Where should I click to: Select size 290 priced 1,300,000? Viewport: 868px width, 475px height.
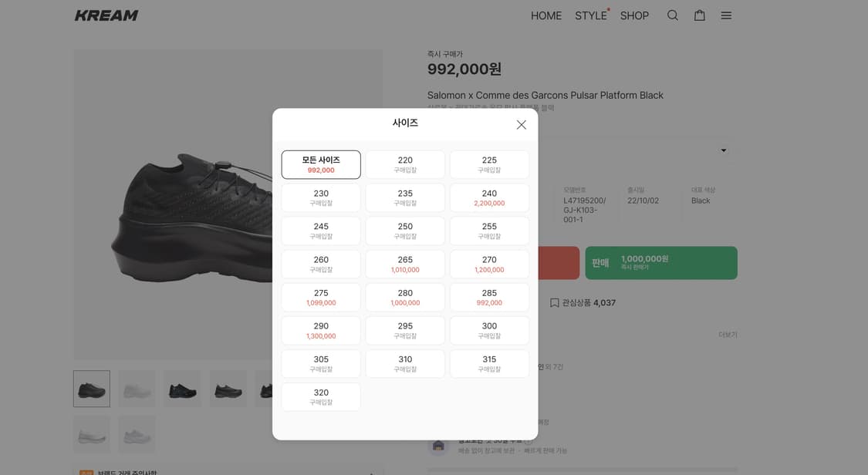click(x=321, y=331)
